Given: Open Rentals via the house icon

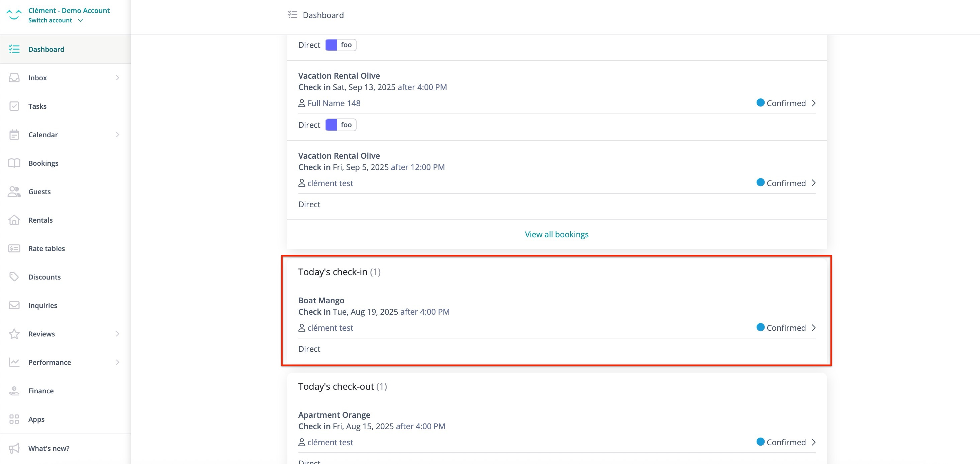Looking at the screenshot, I should tap(14, 220).
